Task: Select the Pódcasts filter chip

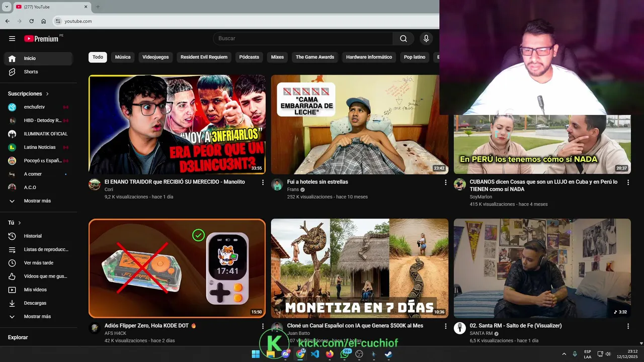Action: 249,57
